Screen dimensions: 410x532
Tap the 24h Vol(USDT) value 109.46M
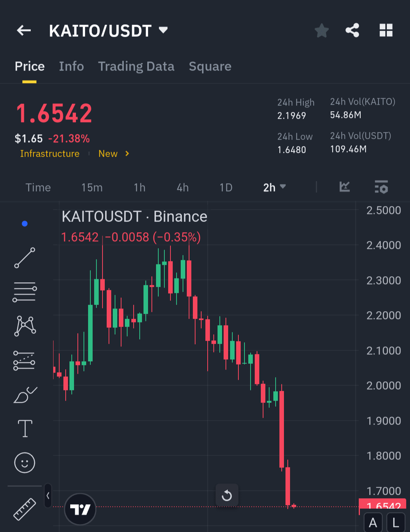point(348,149)
